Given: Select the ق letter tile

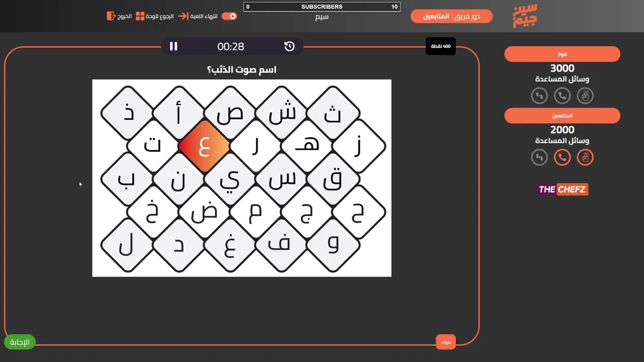Looking at the screenshot, I should coord(333,179).
